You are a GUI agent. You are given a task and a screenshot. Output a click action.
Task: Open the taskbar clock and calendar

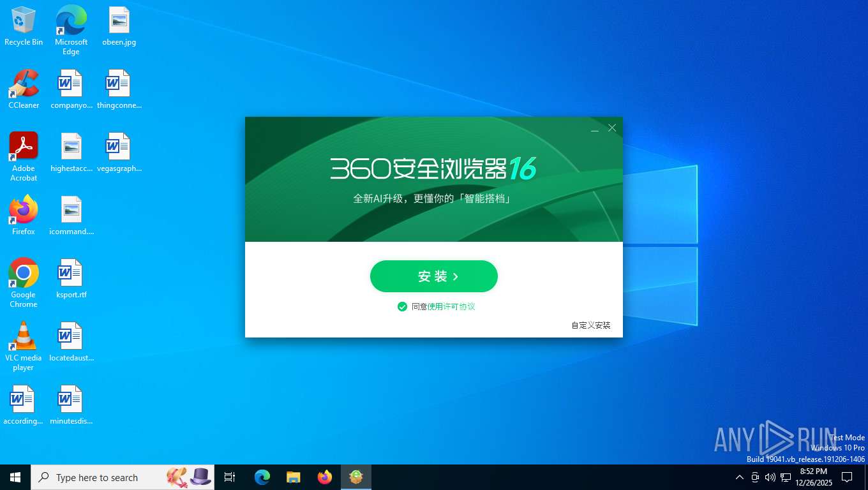coord(814,477)
